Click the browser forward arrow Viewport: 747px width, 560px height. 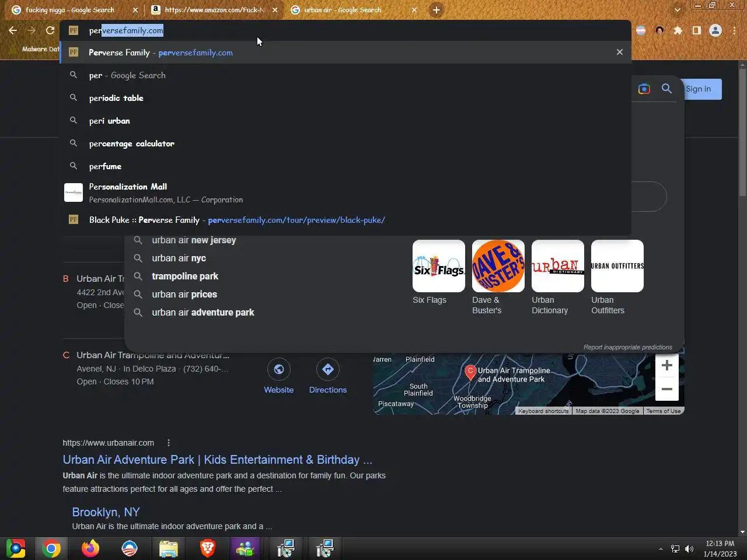(32, 30)
